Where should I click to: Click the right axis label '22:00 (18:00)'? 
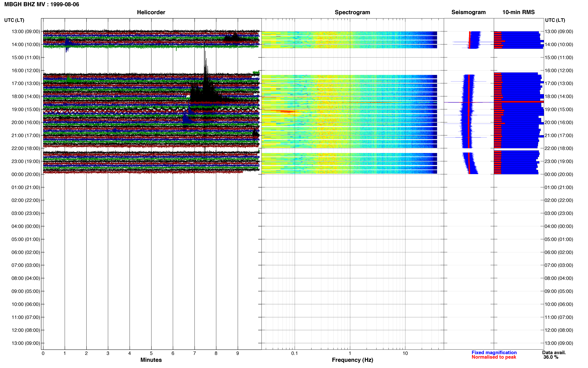point(559,148)
